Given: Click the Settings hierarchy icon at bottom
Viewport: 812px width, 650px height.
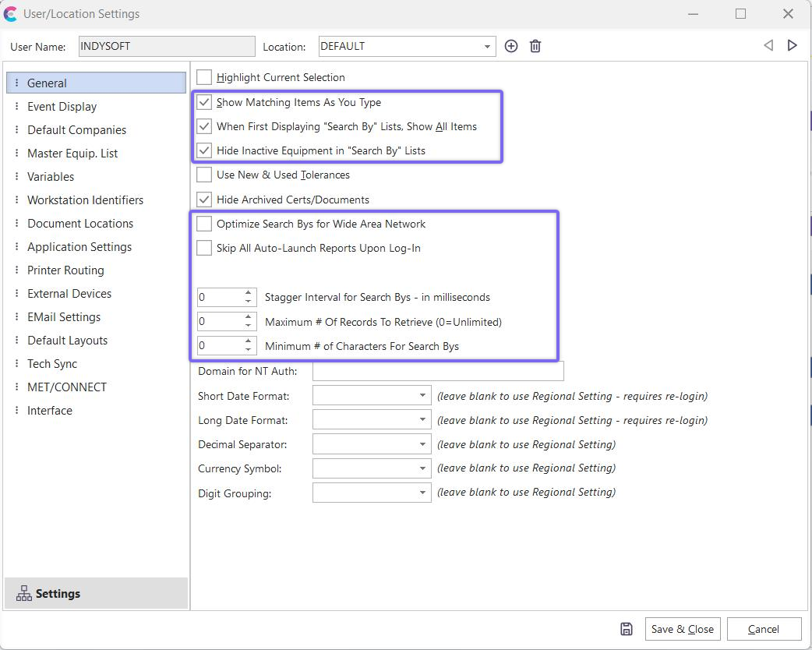Looking at the screenshot, I should tap(24, 594).
